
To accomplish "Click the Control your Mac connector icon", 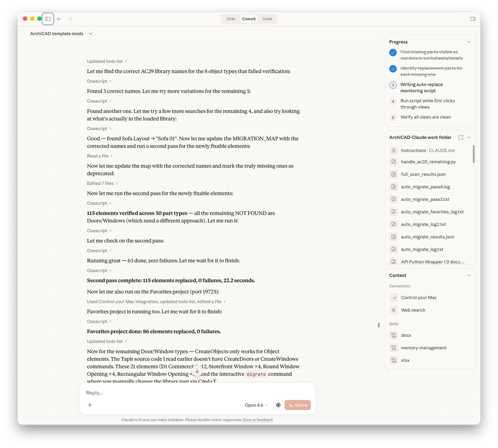I will point(393,298).
